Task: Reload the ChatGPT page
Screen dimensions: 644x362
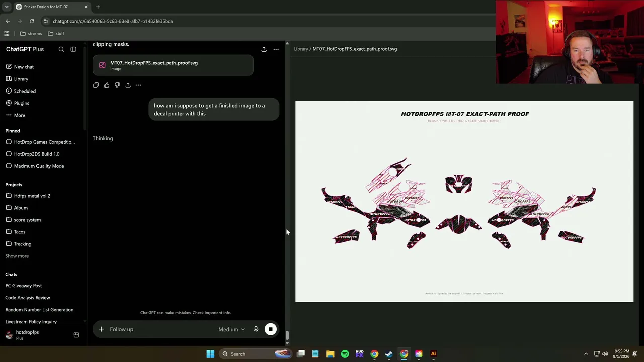Action: [32, 21]
